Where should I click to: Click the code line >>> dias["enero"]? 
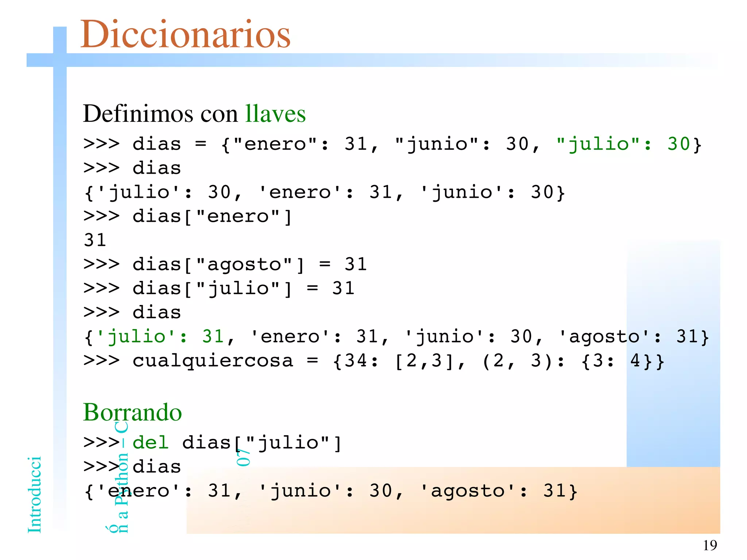coord(188,216)
